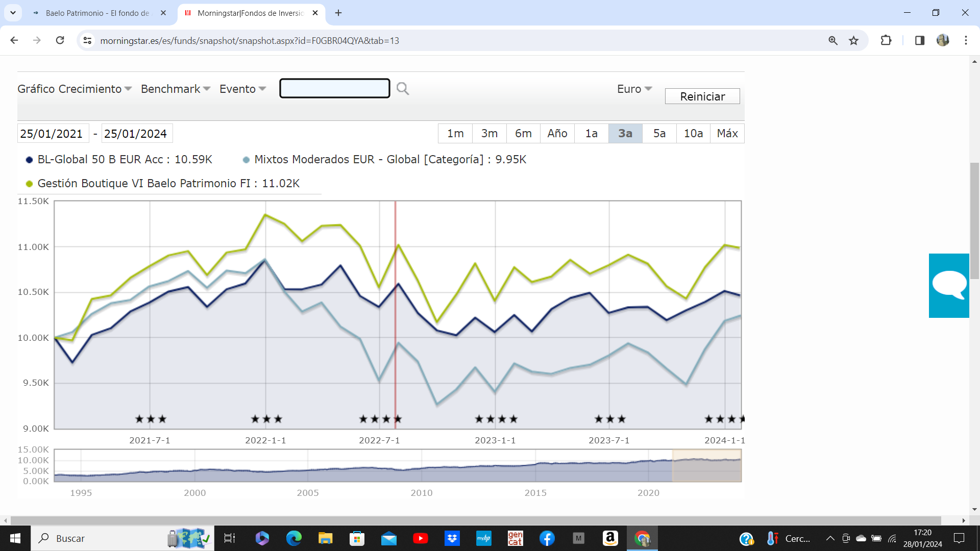This screenshot has width=980, height=551.
Task: Open the clock showing 17:20 28/01/2024
Action: [922, 538]
